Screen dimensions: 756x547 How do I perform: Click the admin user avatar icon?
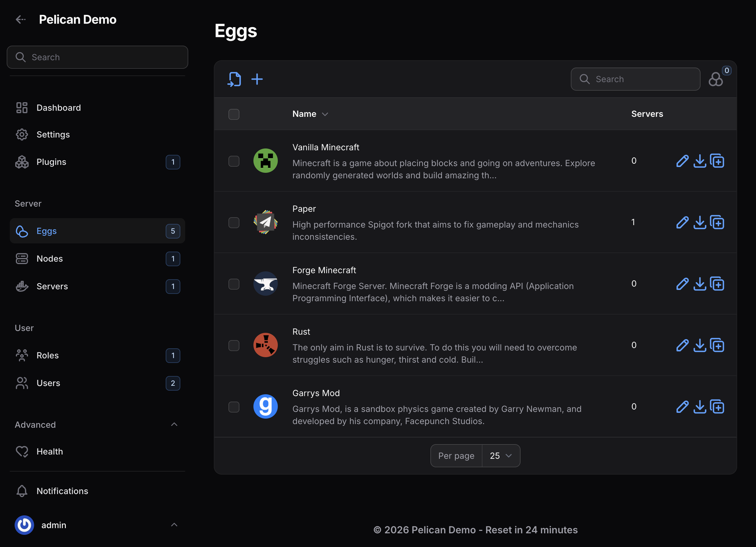tap(24, 525)
